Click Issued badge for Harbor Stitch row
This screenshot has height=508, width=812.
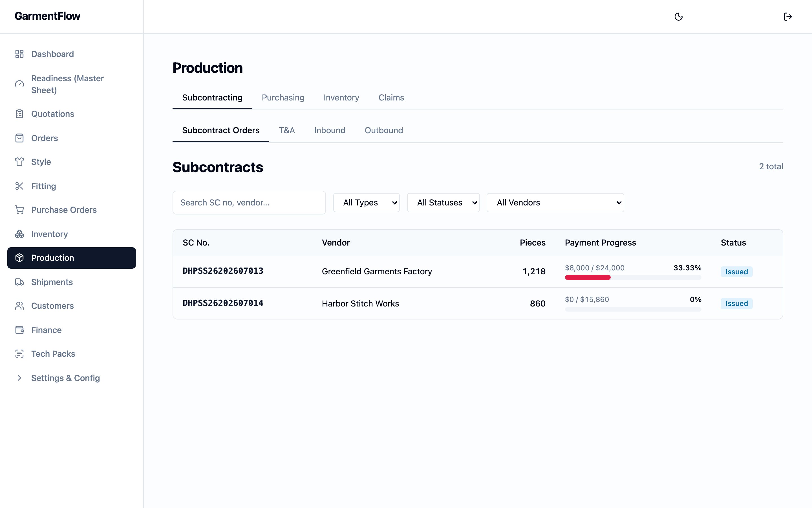[736, 304]
